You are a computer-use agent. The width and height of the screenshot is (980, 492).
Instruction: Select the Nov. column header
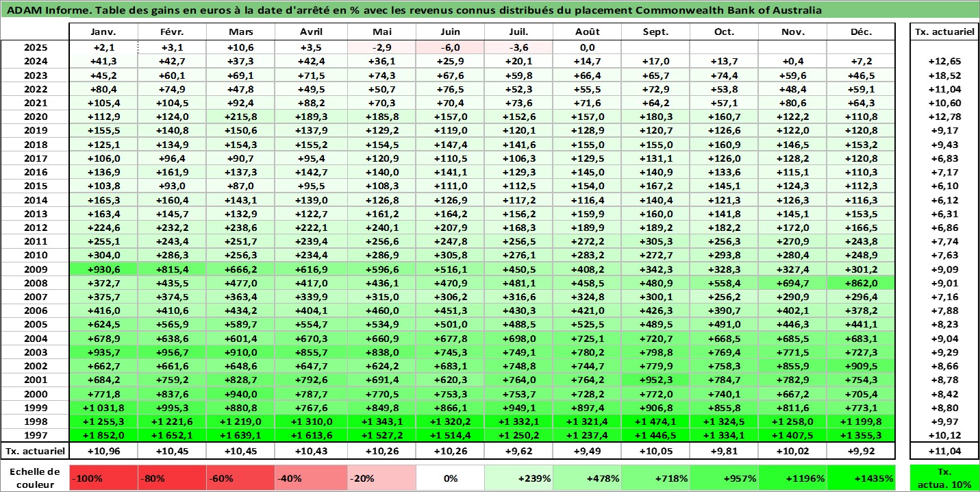[x=792, y=32]
